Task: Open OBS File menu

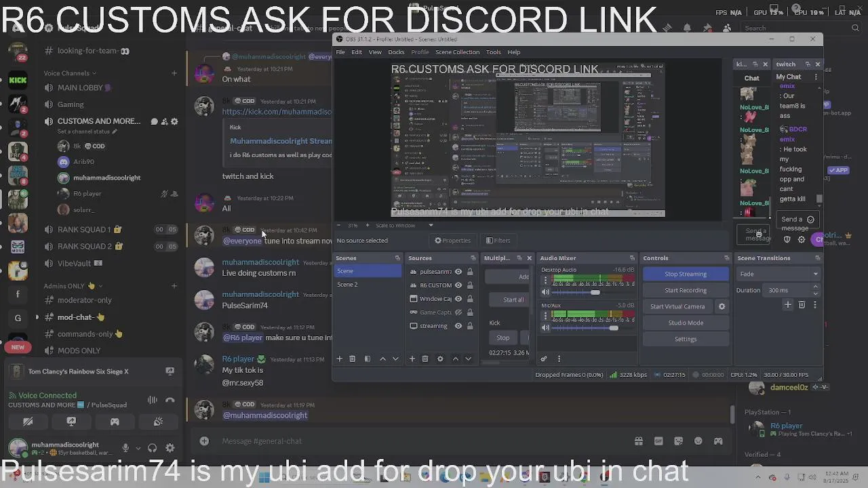Action: coord(340,52)
